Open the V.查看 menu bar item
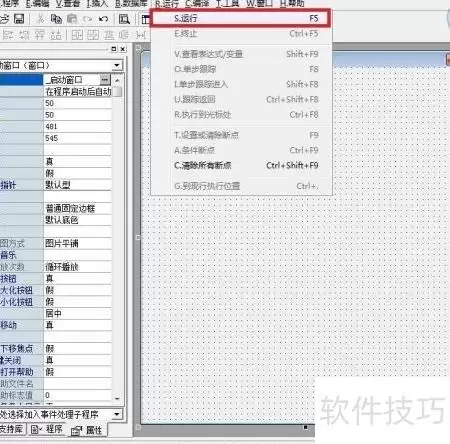 click(68, 4)
